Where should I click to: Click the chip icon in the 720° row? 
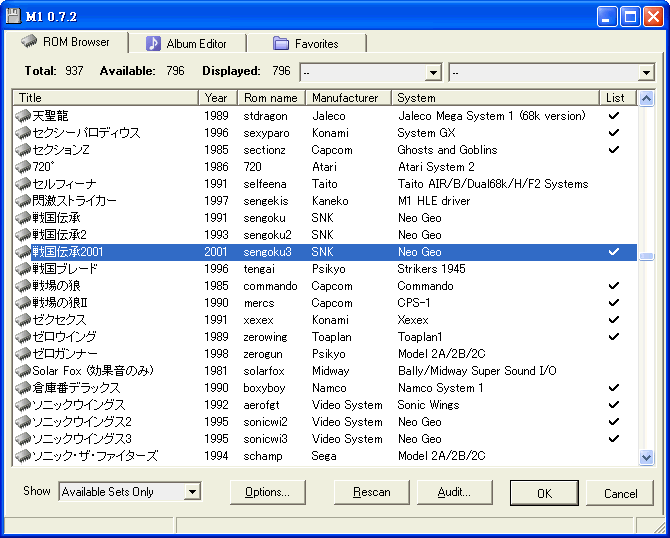[x=23, y=167]
